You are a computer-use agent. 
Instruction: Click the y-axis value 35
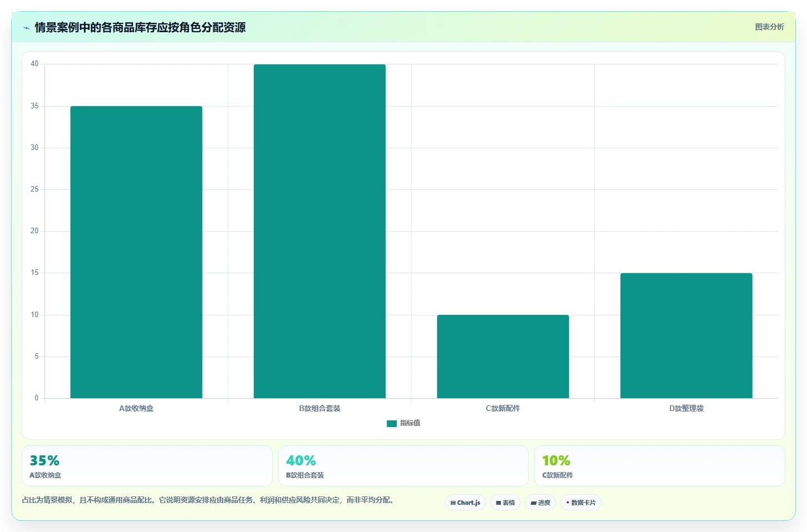pos(34,106)
